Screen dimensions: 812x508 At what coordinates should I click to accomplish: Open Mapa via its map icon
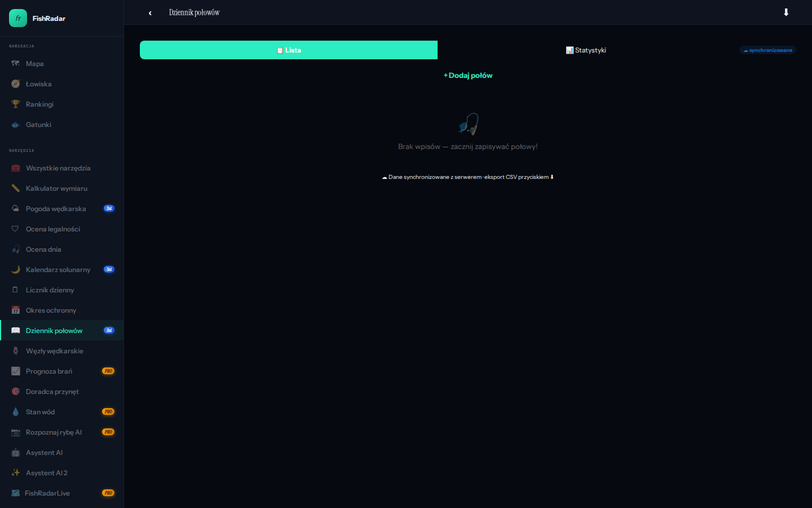click(16, 64)
